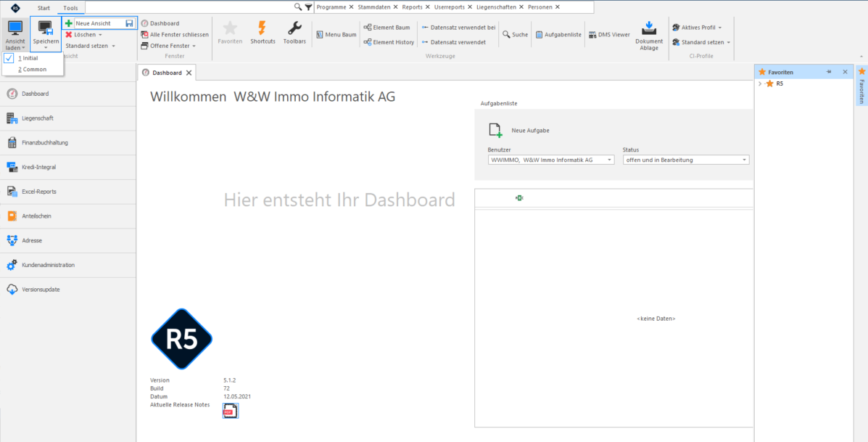Click Alle Fenster schliessen
The height and width of the screenshot is (442, 868).
click(175, 34)
